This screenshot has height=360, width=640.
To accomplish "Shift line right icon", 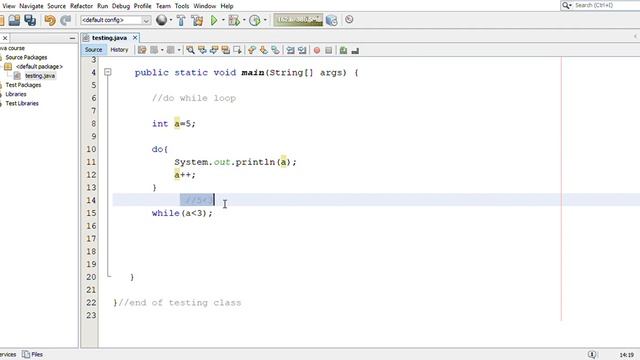I will point(302,50).
